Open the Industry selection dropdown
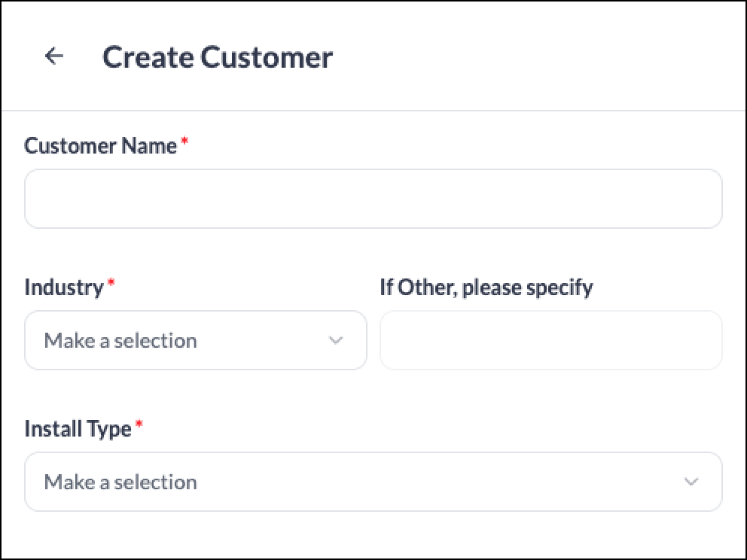 tap(195, 340)
